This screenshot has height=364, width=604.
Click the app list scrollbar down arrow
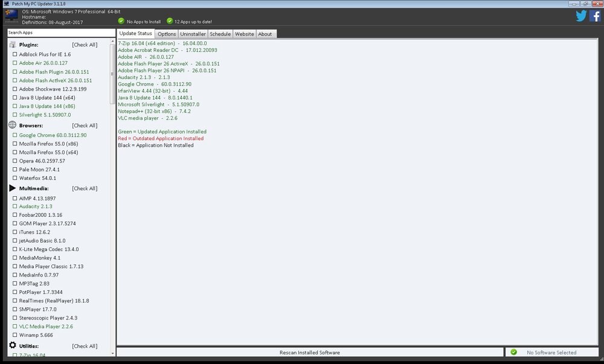[x=112, y=353]
